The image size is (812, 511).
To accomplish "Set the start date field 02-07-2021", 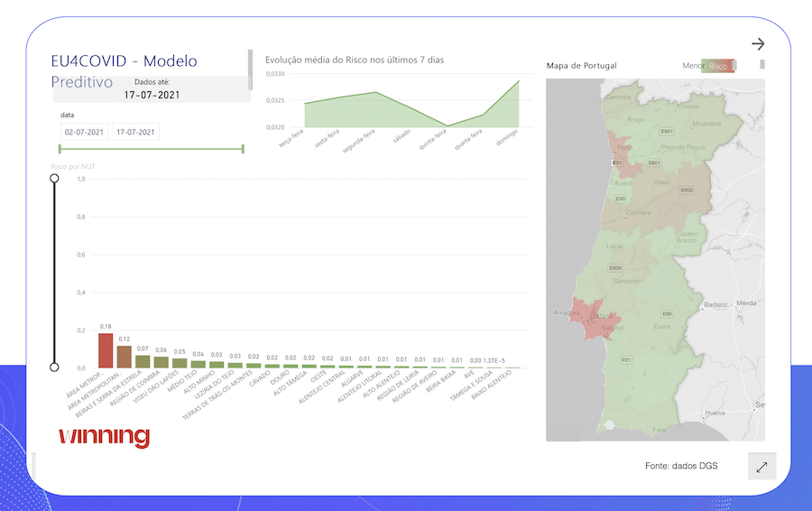I will pos(83,132).
